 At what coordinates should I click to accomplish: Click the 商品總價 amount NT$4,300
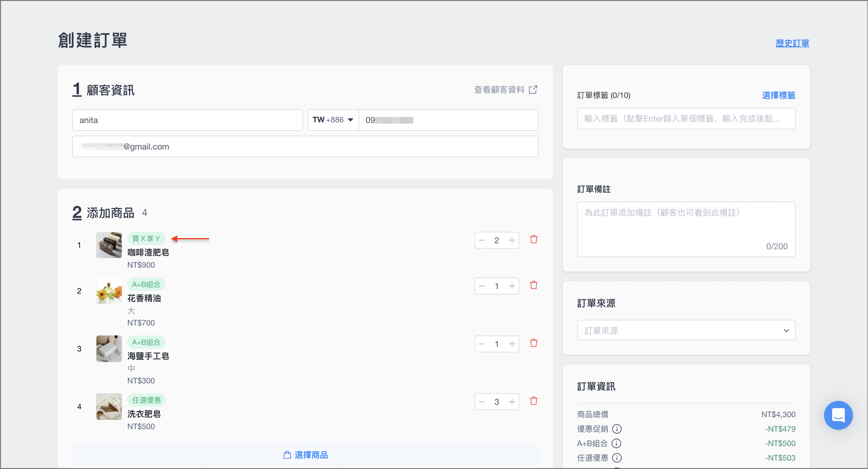pos(778,414)
